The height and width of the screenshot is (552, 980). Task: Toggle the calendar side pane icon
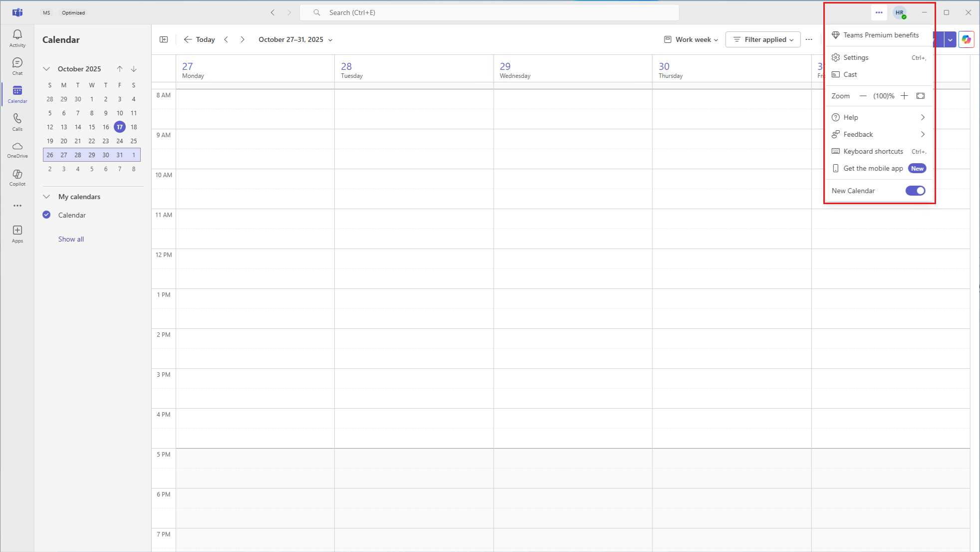(x=164, y=39)
